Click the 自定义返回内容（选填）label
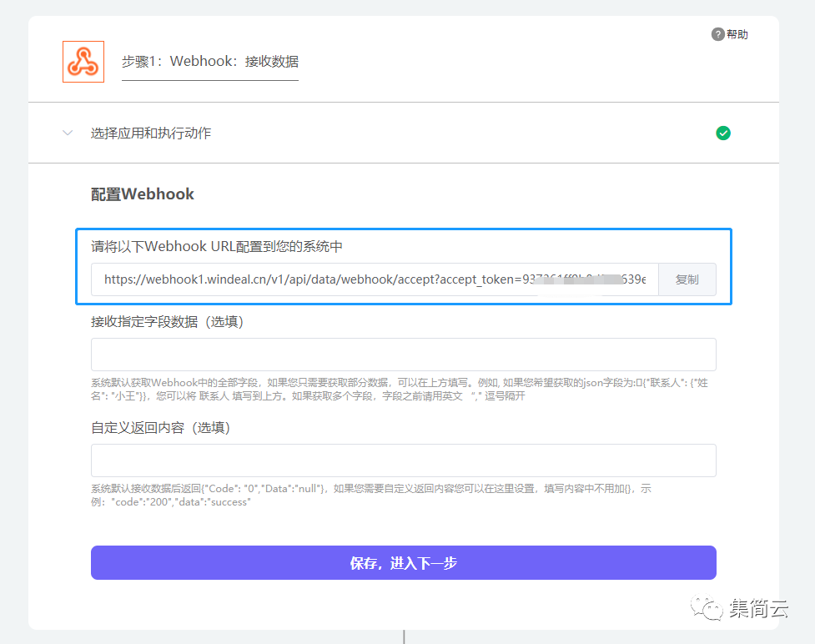The image size is (815, 644). pos(160,428)
